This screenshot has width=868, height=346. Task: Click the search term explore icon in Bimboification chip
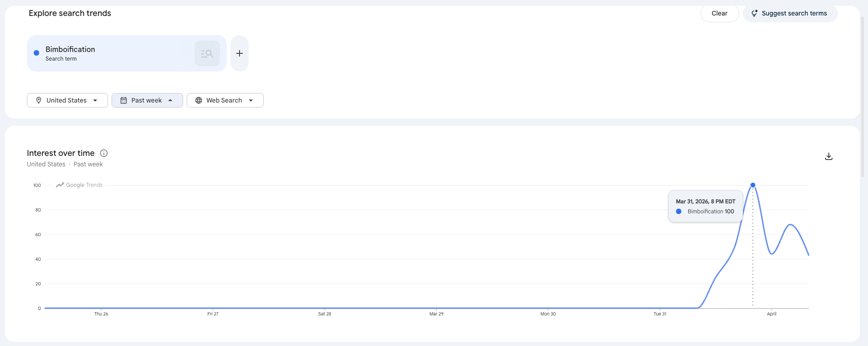click(x=207, y=53)
